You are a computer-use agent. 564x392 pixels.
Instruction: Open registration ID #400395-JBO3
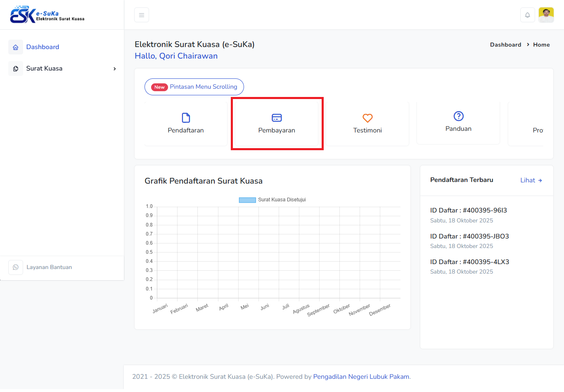click(x=469, y=236)
